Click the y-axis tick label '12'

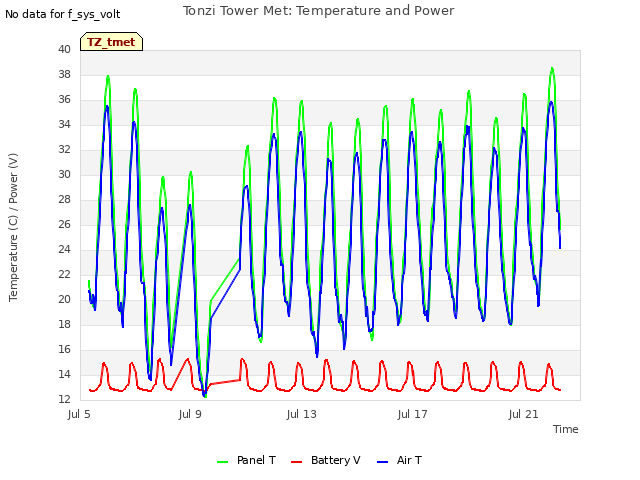pyautogui.click(x=64, y=399)
